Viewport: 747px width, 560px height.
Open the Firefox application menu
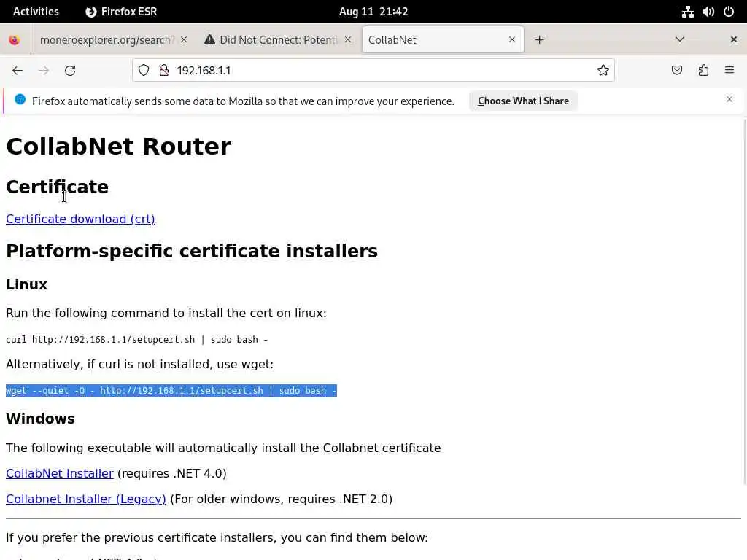click(x=729, y=71)
